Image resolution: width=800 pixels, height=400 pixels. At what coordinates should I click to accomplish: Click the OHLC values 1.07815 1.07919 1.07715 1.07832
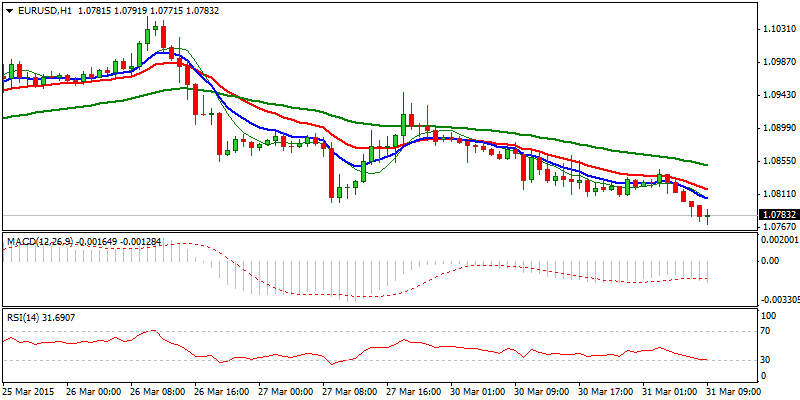148,11
